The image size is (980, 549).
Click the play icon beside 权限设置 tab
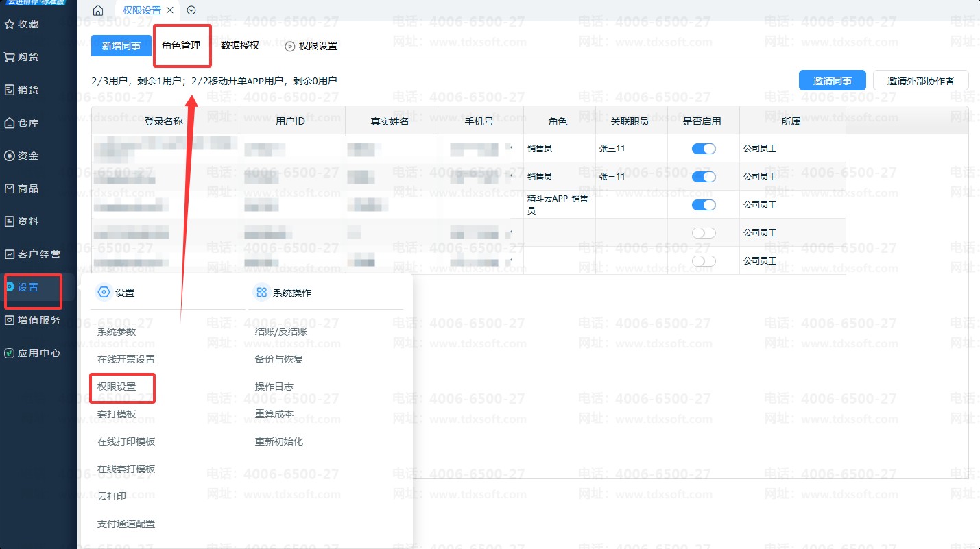tap(290, 46)
